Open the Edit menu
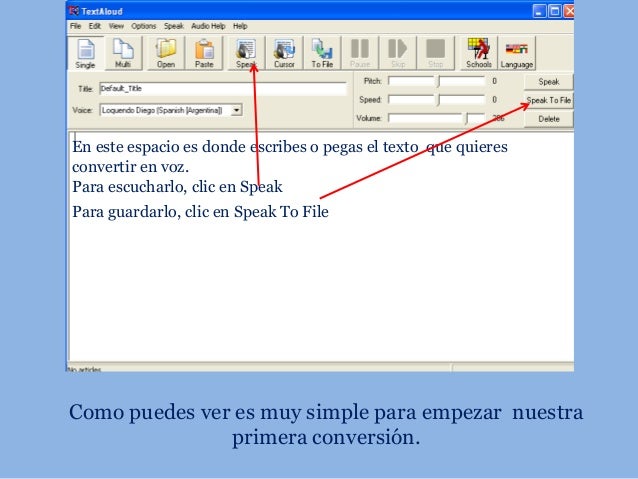Viewport: 638px width, 479px height. pos(95,26)
